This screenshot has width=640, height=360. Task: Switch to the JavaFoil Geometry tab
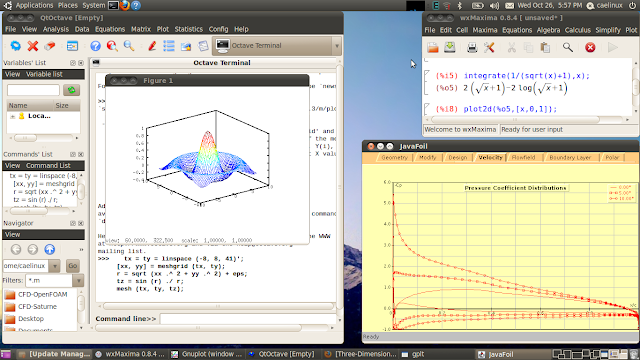click(394, 158)
